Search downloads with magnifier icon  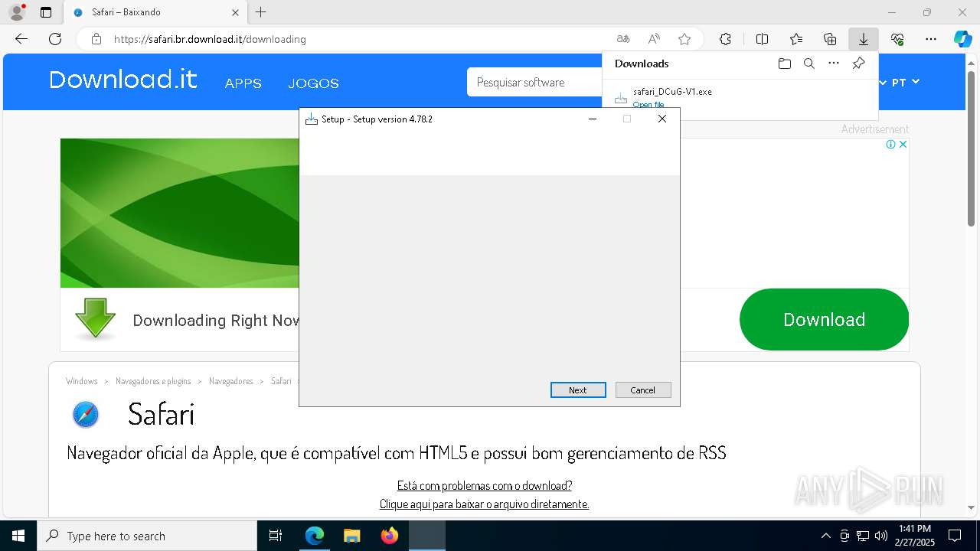(x=808, y=64)
